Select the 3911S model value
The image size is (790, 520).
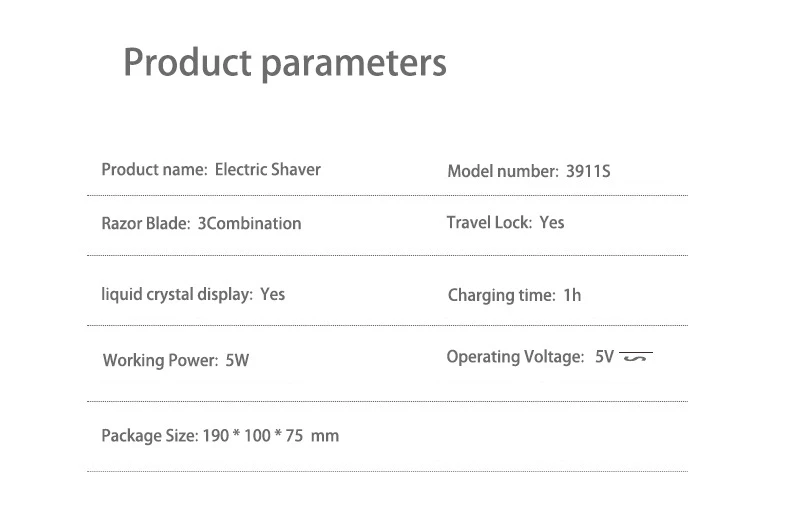point(588,171)
